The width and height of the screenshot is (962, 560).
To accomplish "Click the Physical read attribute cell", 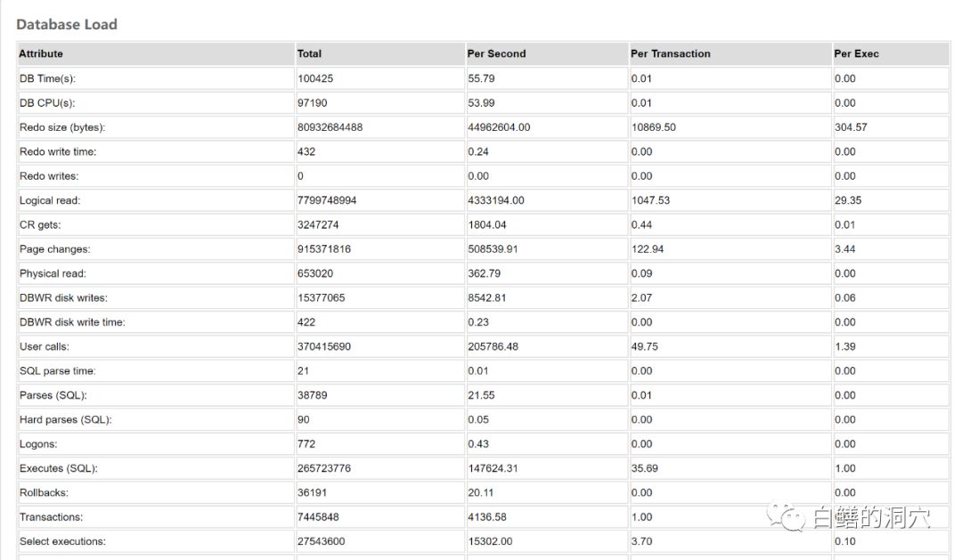I will (53, 273).
